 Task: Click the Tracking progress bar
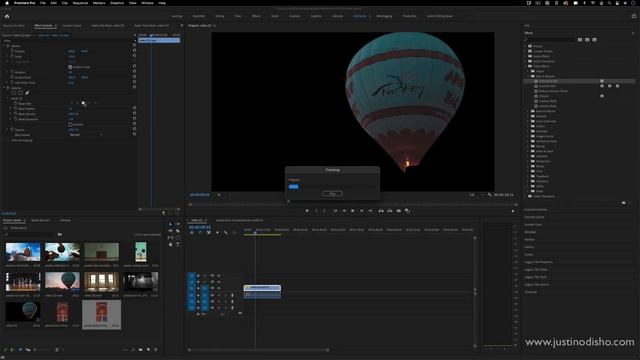tap(332, 187)
